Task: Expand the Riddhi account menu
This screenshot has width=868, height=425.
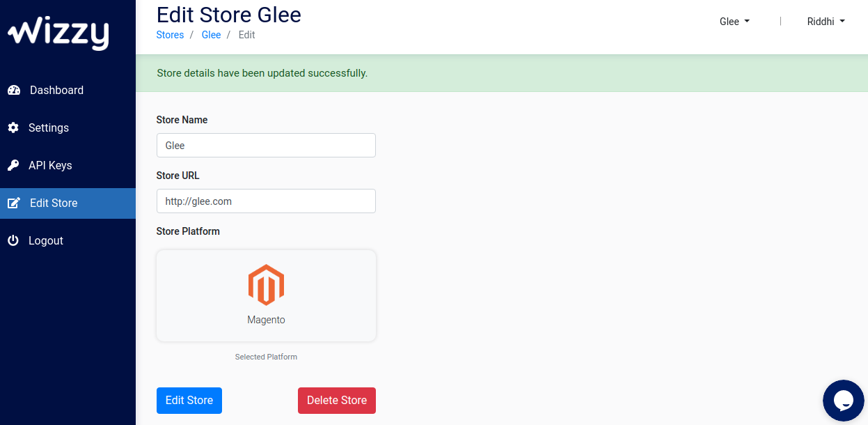Action: 826,22
